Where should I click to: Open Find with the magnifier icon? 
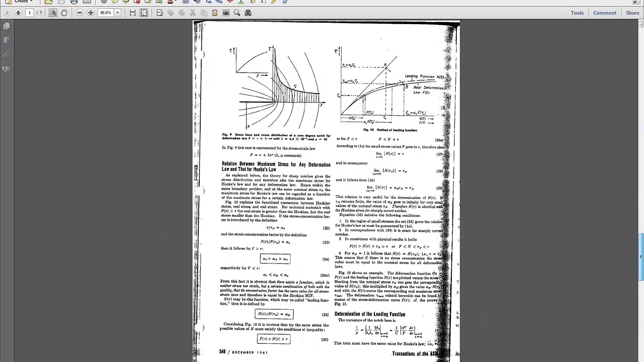tap(237, 13)
